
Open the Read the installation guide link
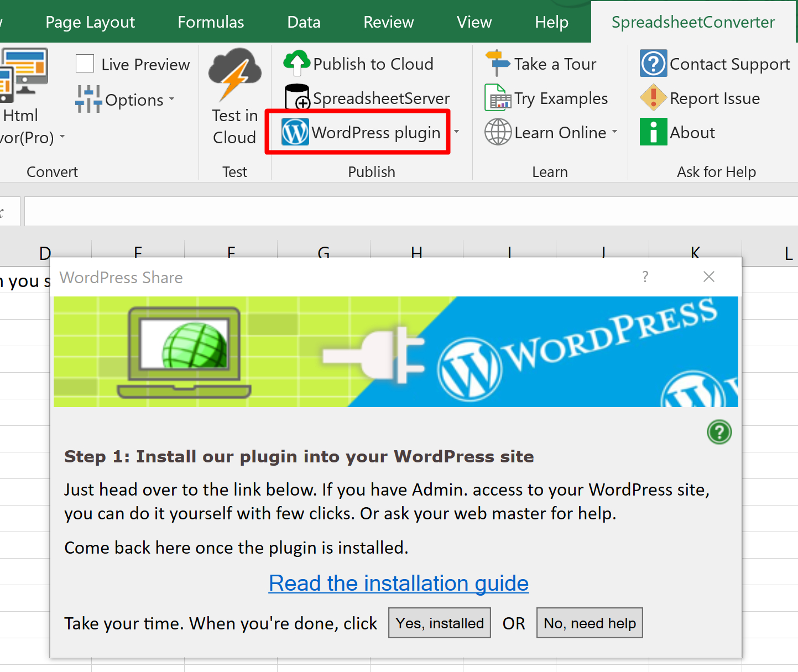(x=398, y=583)
